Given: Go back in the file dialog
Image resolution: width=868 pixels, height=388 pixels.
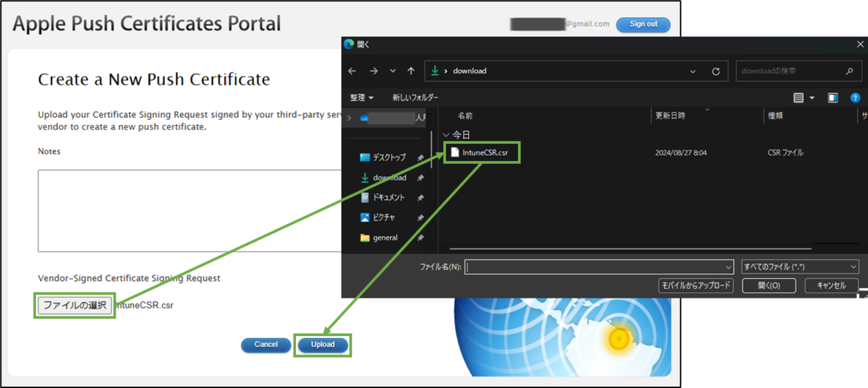Looking at the screenshot, I should point(352,71).
